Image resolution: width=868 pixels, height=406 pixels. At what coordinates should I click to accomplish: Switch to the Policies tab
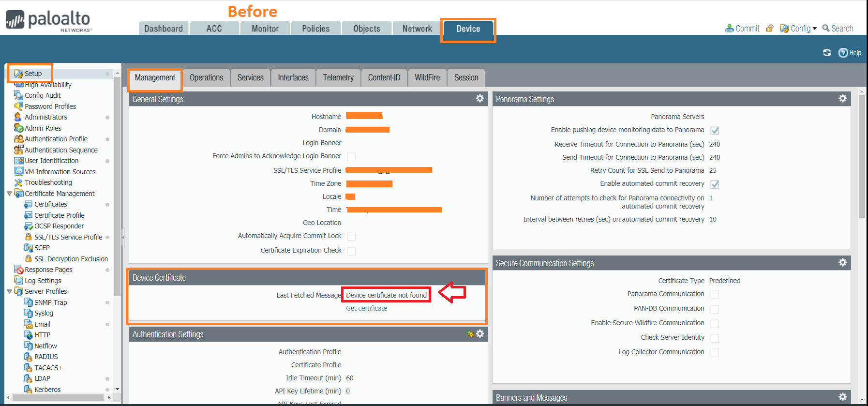click(316, 29)
